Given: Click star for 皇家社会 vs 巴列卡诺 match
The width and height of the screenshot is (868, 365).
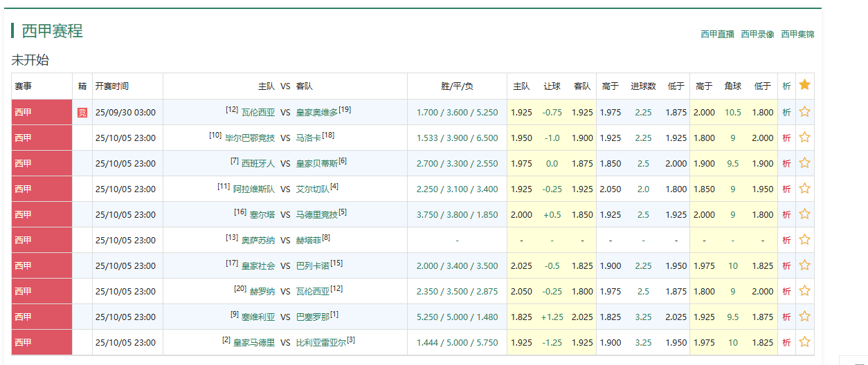Looking at the screenshot, I should [804, 265].
